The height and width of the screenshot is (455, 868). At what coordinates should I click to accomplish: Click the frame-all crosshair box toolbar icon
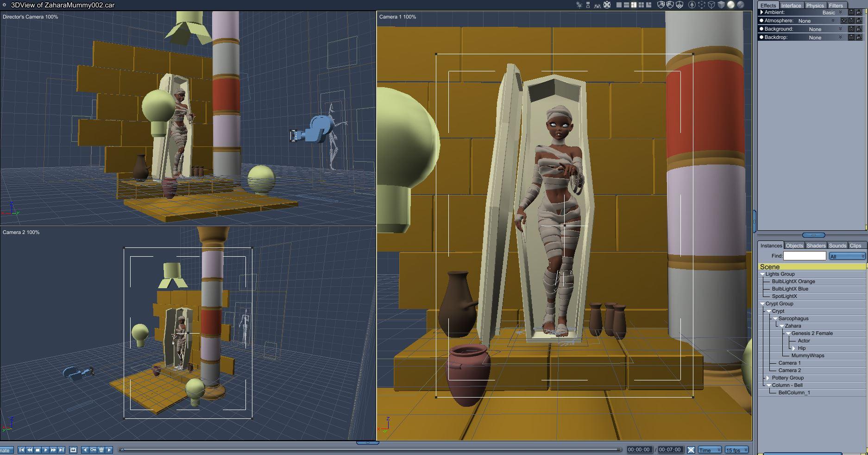tap(607, 5)
